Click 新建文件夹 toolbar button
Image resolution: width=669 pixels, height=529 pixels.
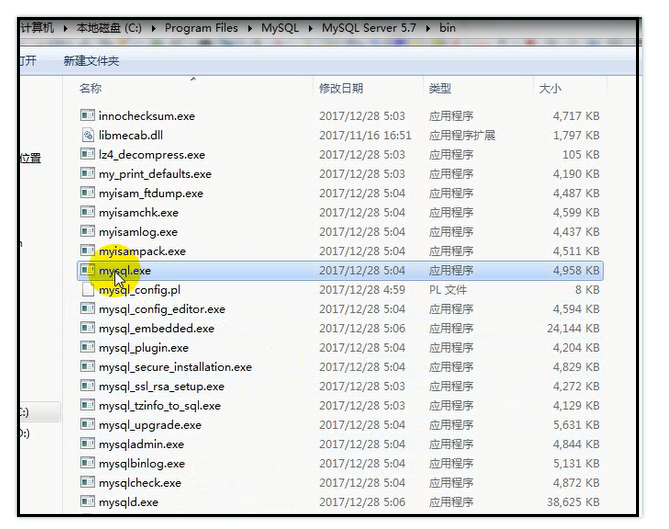tap(91, 61)
